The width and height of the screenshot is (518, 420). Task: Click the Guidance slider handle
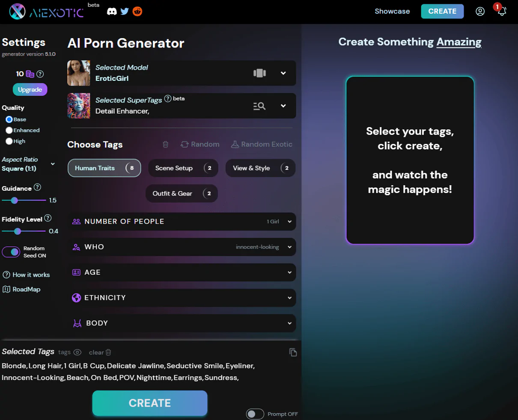[15, 200]
